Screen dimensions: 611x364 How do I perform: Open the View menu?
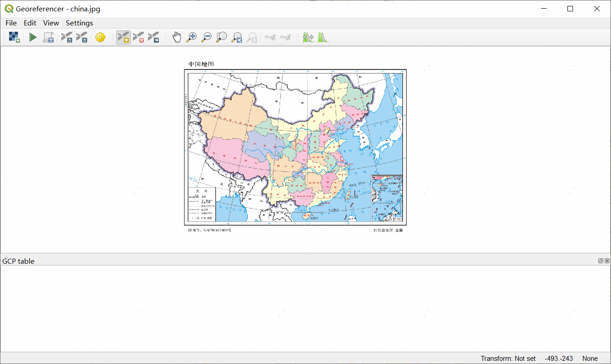pyautogui.click(x=51, y=23)
